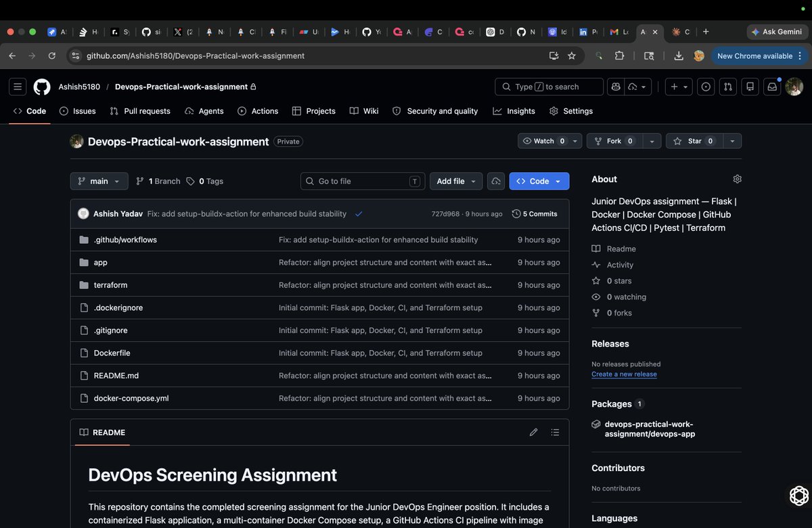This screenshot has width=812, height=528.
Task: Focus the Type / to search box
Action: [549, 87]
